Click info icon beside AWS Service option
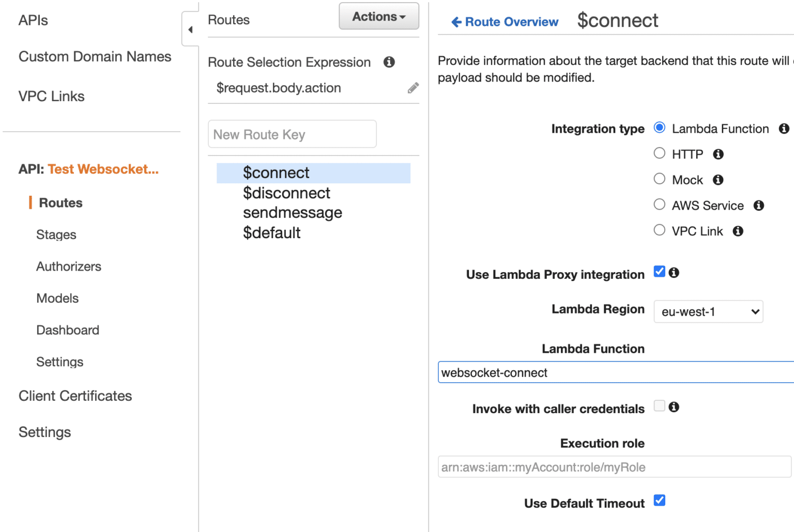This screenshot has width=794, height=532. point(758,205)
